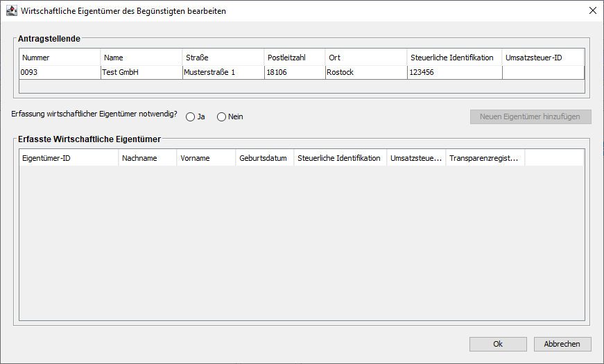Click the Transparenzregister column header
This screenshot has height=364, width=604.
[x=485, y=158]
